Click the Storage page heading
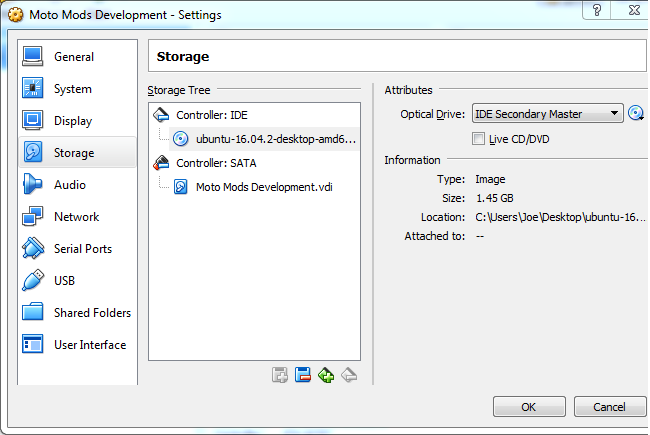The height and width of the screenshot is (435, 650). tap(183, 56)
